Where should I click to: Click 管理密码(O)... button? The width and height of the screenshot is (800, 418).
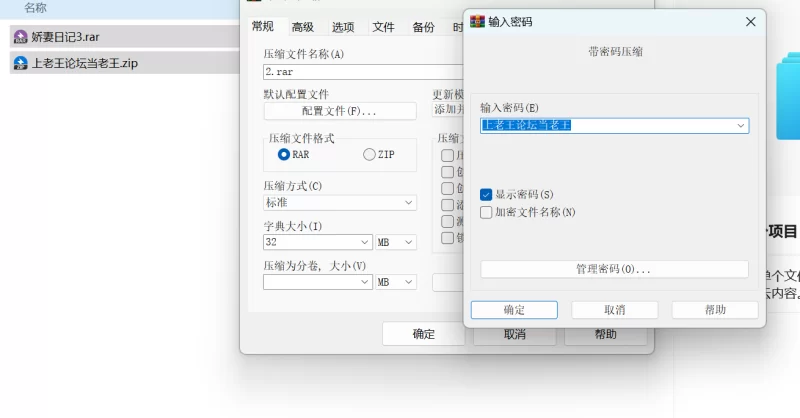click(614, 269)
